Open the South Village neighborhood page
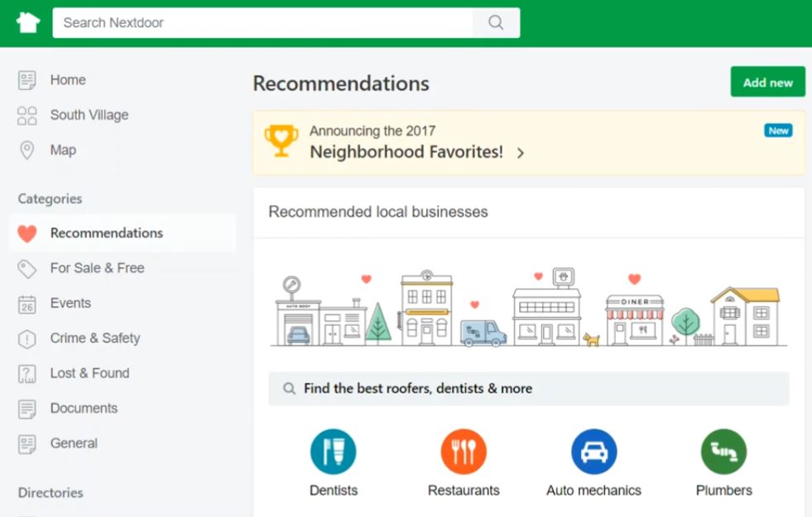 point(89,115)
